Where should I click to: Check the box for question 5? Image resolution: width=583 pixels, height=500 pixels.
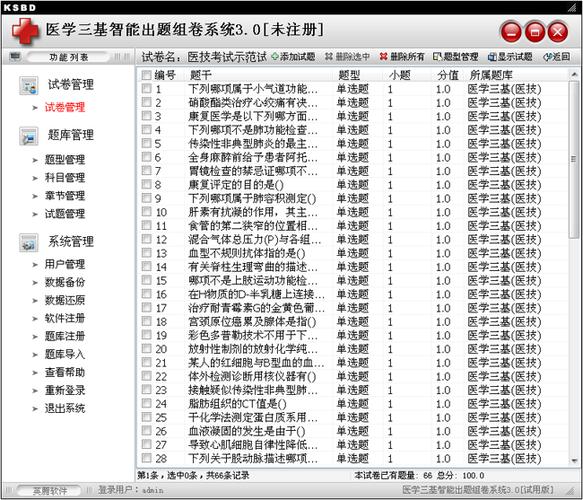point(146,143)
